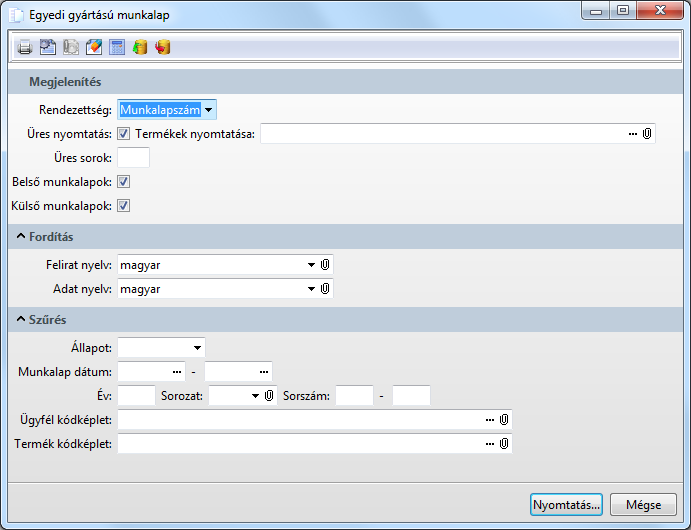Open the Felirat nyelv dropdown
691x530 pixels.
tap(311, 265)
